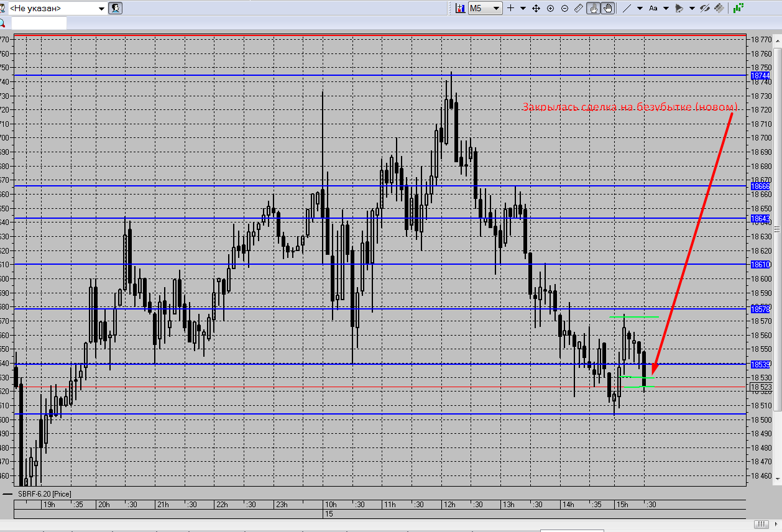The height and width of the screenshot is (532, 782).
Task: Toggle the open-hand pan mode
Action: (x=608, y=8)
